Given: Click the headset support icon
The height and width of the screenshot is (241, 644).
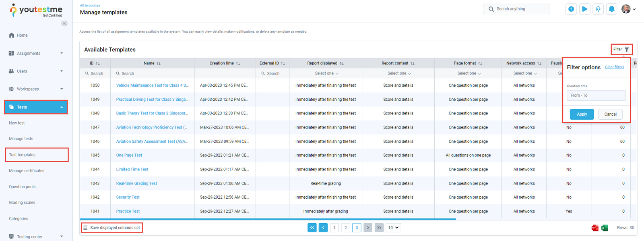Looking at the screenshot, I should 598,9.
